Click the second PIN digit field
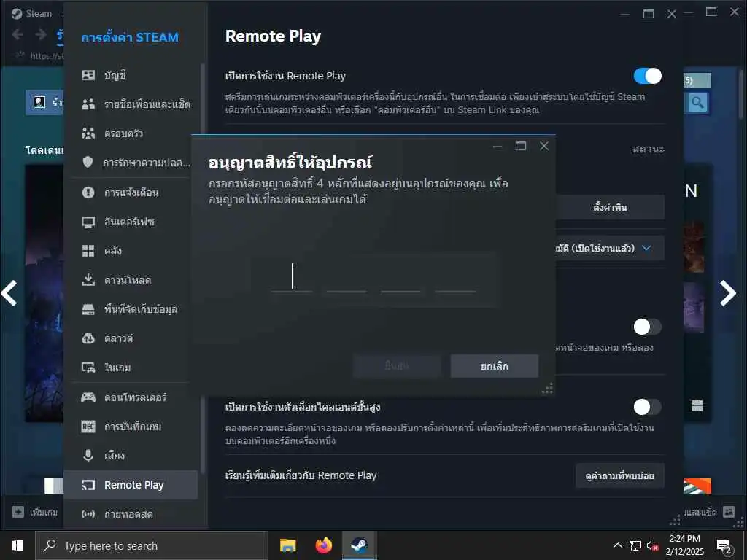Screen dimensions: 747x560 click(x=347, y=277)
